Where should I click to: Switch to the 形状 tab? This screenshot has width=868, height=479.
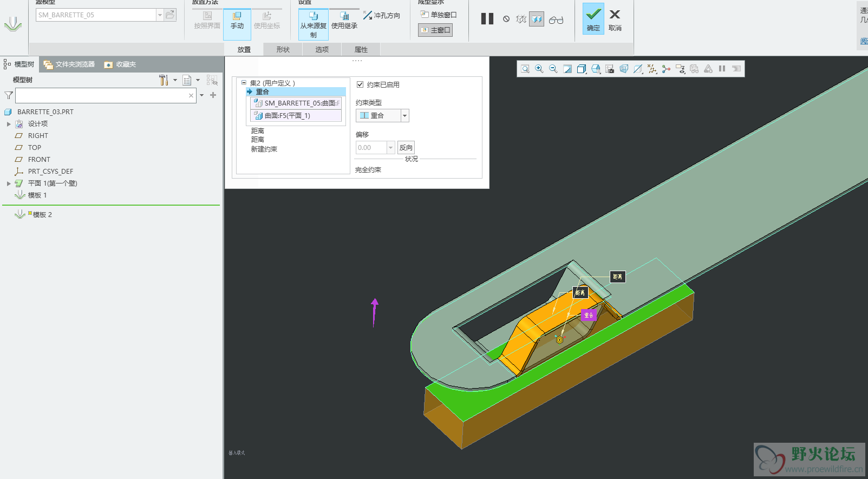click(x=283, y=49)
